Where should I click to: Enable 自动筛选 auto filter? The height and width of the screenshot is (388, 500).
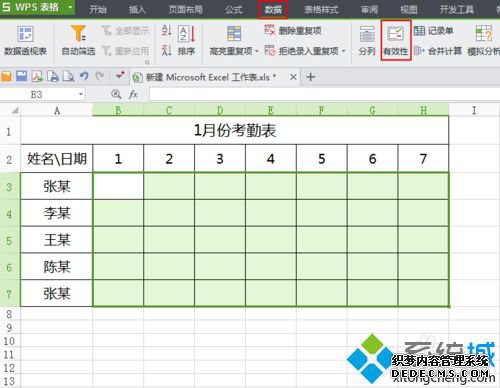coord(79,40)
